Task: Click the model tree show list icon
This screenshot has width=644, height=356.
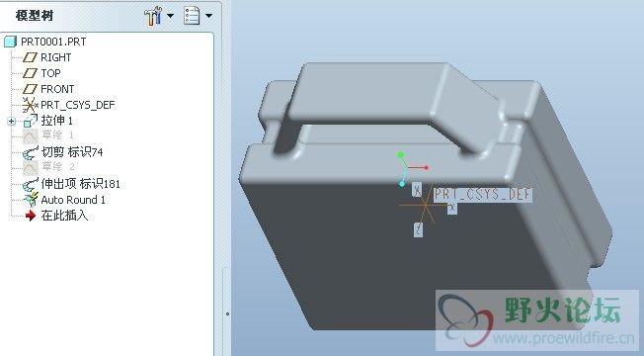Action: [192, 16]
